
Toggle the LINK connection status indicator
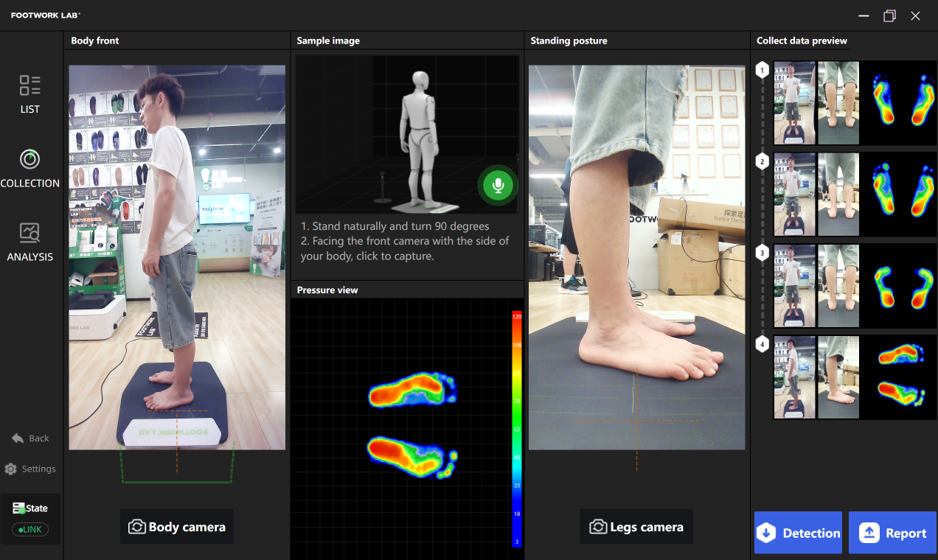(29, 529)
